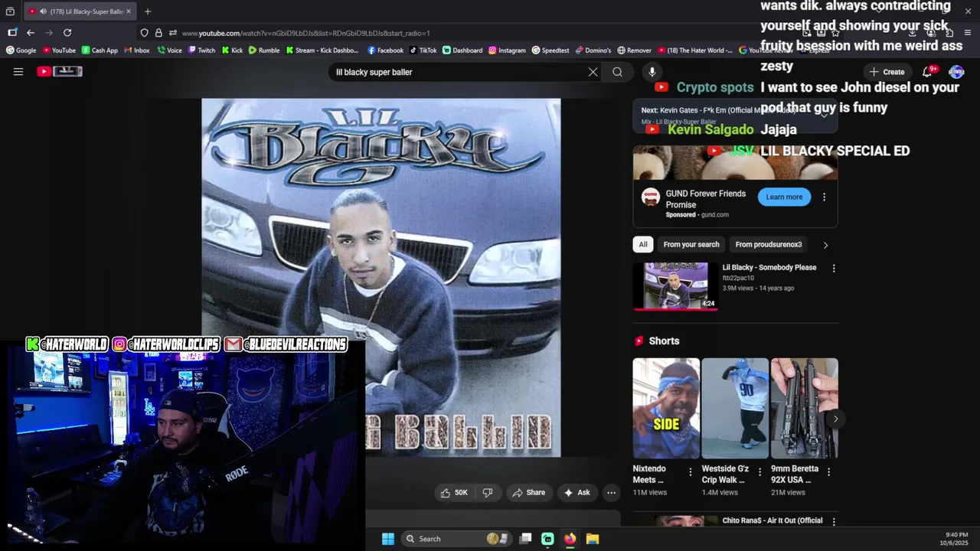Go to the YouTube home logo

coord(59,71)
